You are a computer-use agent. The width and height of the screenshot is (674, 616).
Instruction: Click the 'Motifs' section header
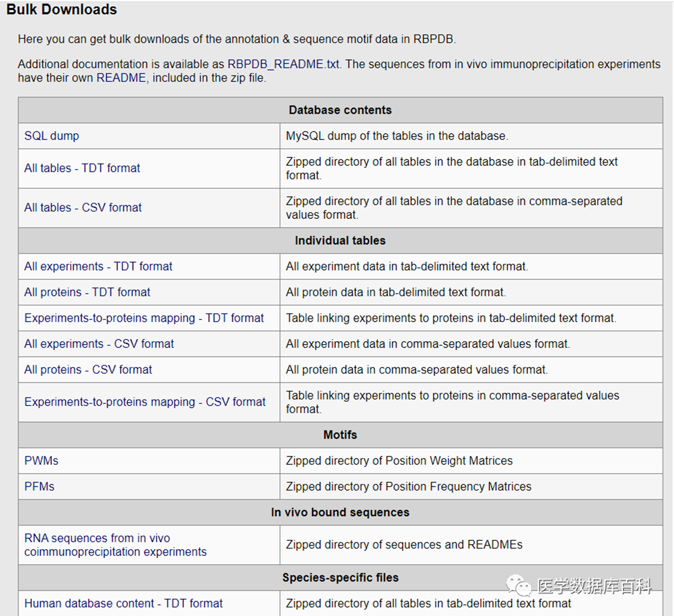pos(340,435)
